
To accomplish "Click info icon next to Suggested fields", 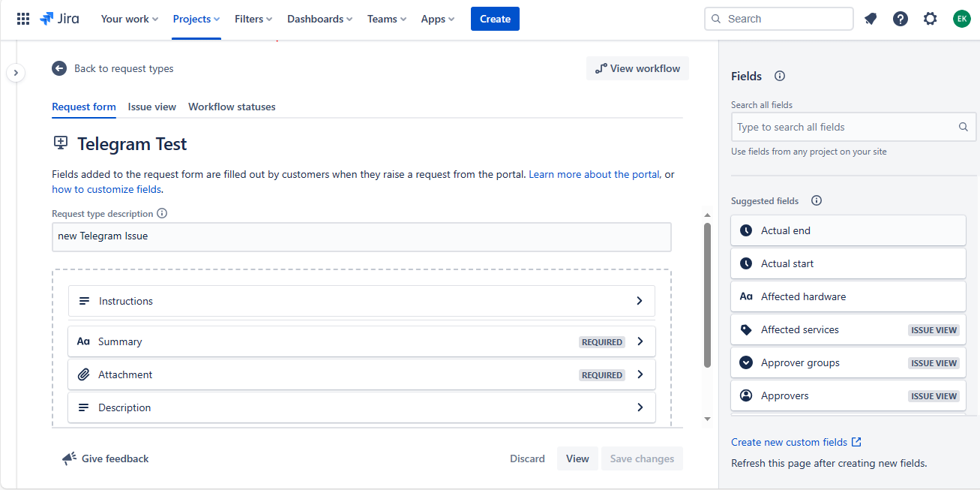I will coord(817,200).
